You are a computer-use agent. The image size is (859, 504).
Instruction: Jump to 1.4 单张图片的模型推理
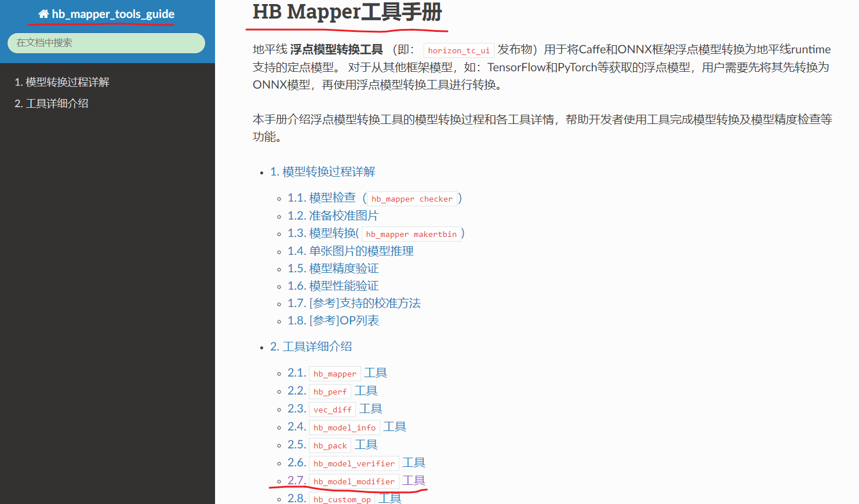point(350,251)
